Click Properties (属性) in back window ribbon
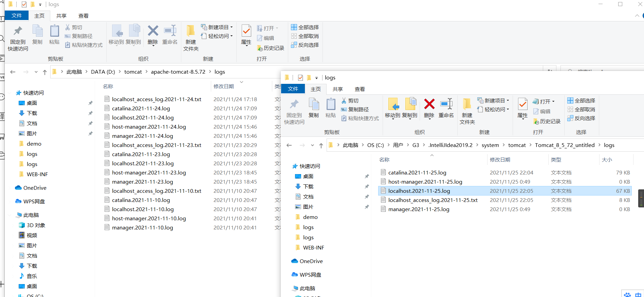Viewport: 644px width, 297px height. pyautogui.click(x=246, y=35)
